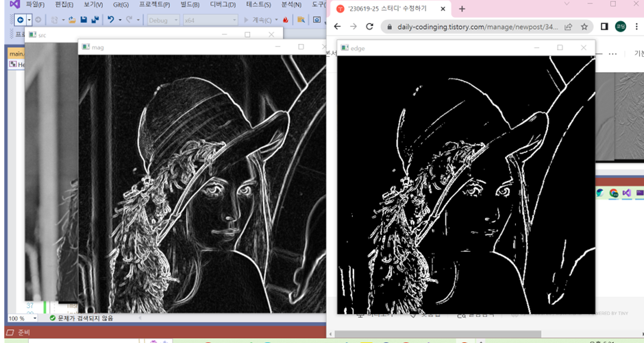644x343 pixels.
Task: Click the 계속(C) continue button
Action: click(x=258, y=20)
